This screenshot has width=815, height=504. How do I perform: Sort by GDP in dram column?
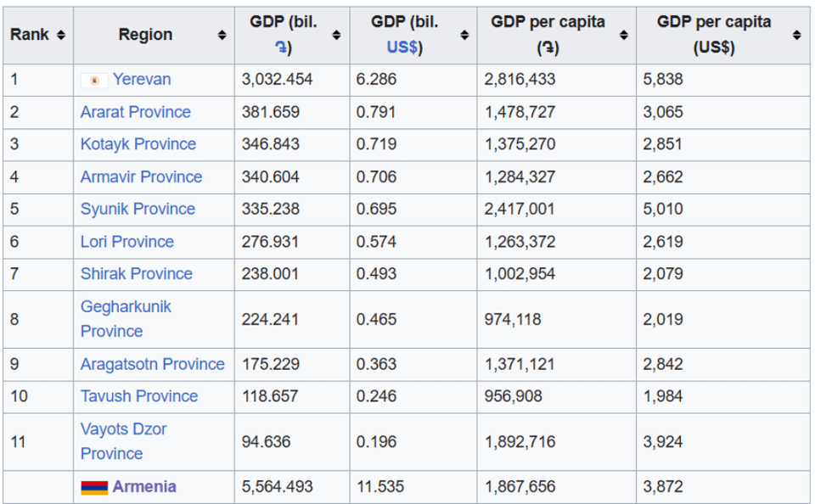tap(336, 36)
